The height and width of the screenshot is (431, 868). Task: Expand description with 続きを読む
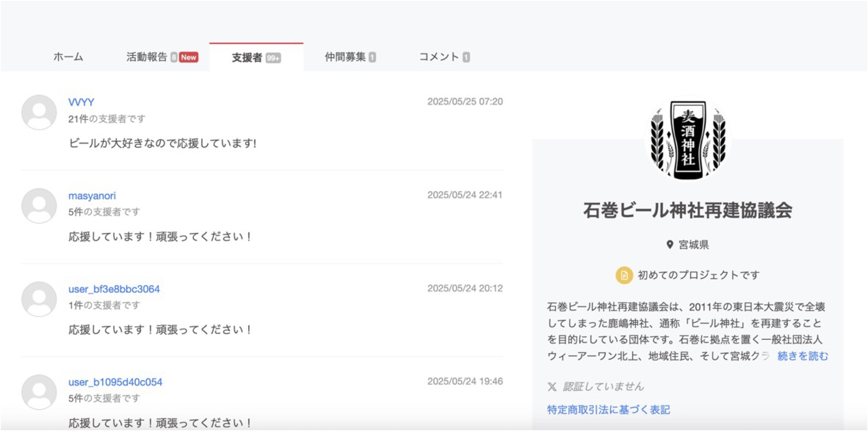pyautogui.click(x=803, y=356)
